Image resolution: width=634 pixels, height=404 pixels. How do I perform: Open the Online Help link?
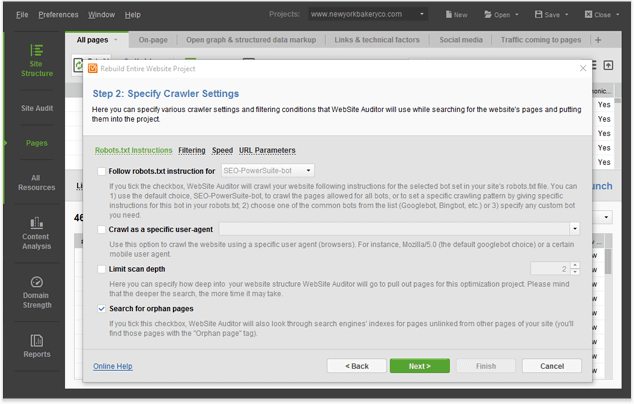(x=113, y=366)
